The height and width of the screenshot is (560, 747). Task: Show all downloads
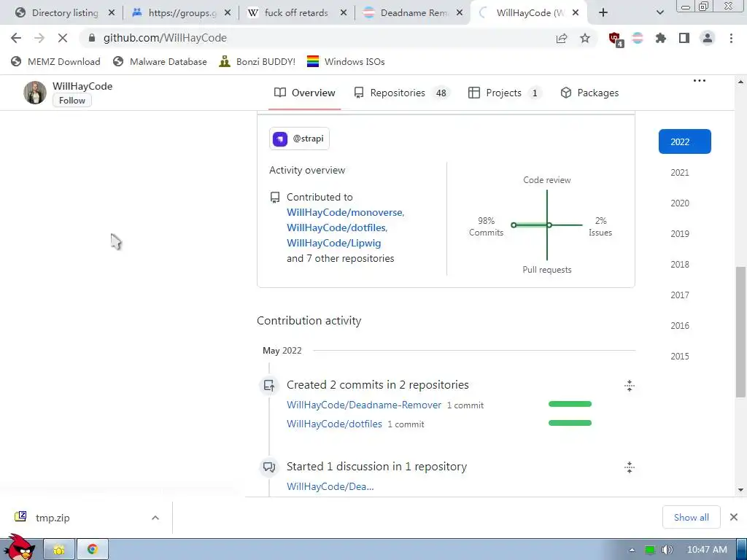tap(691, 517)
